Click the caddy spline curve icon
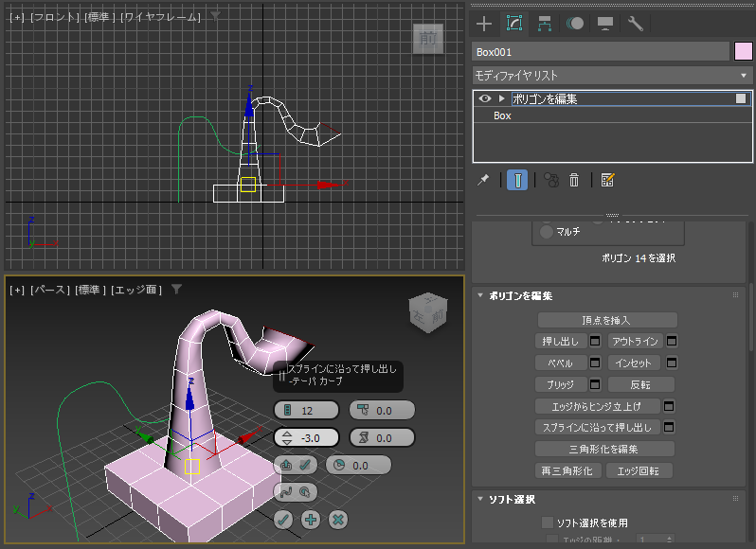Image resolution: width=756 pixels, height=549 pixels. 286,492
